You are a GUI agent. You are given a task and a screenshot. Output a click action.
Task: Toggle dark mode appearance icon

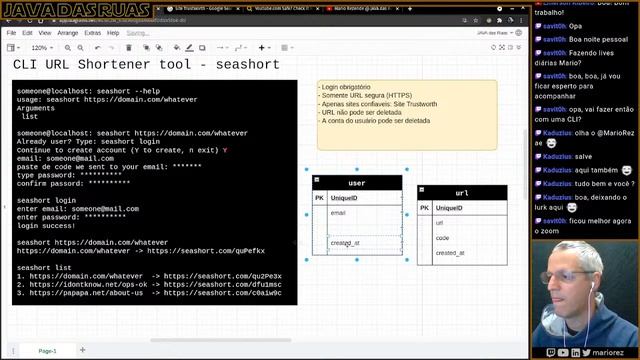tap(493, 47)
